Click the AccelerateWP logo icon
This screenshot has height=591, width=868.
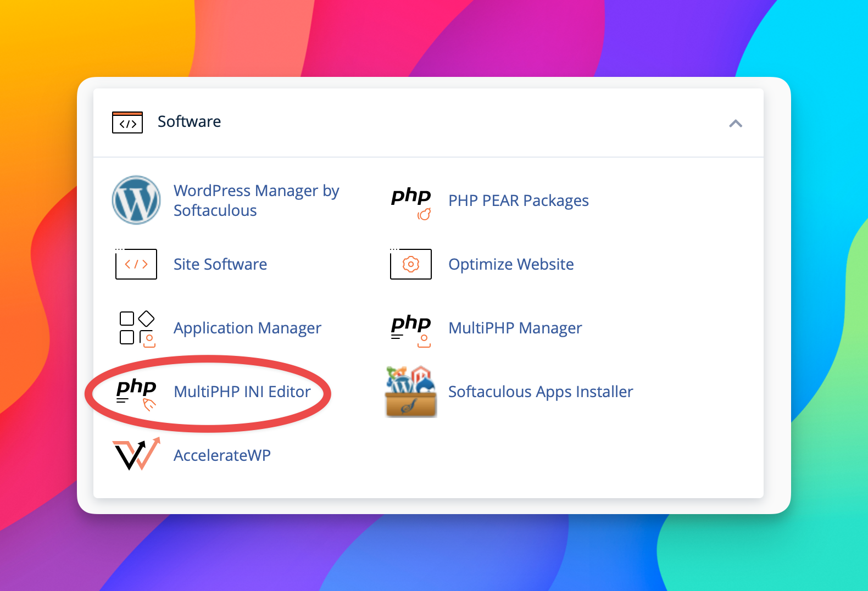click(x=136, y=454)
